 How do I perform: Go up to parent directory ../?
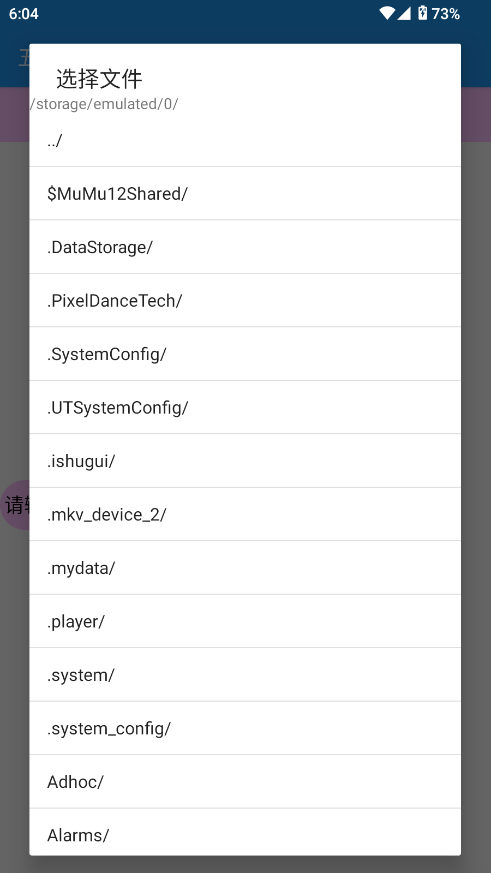click(x=245, y=140)
